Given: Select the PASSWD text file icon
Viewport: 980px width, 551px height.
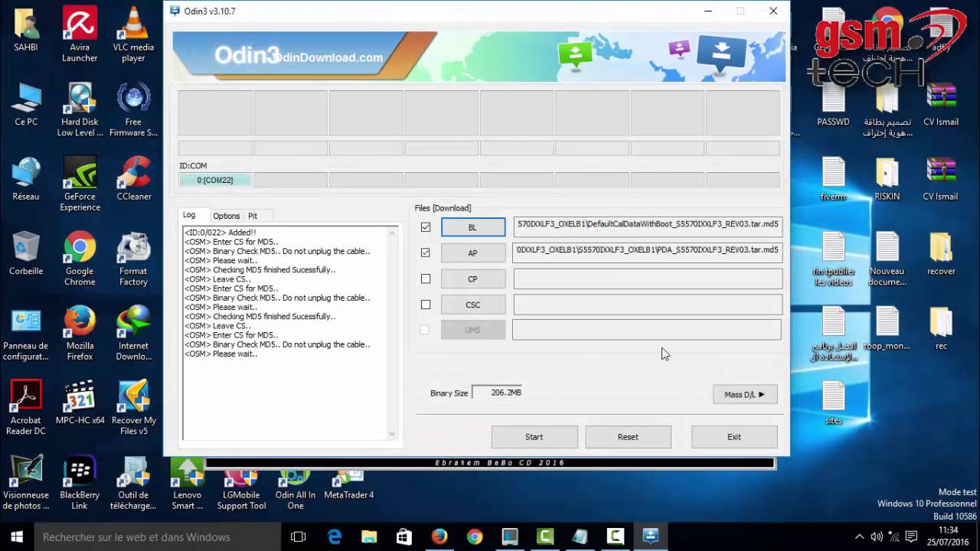Looking at the screenshot, I should pos(834,105).
